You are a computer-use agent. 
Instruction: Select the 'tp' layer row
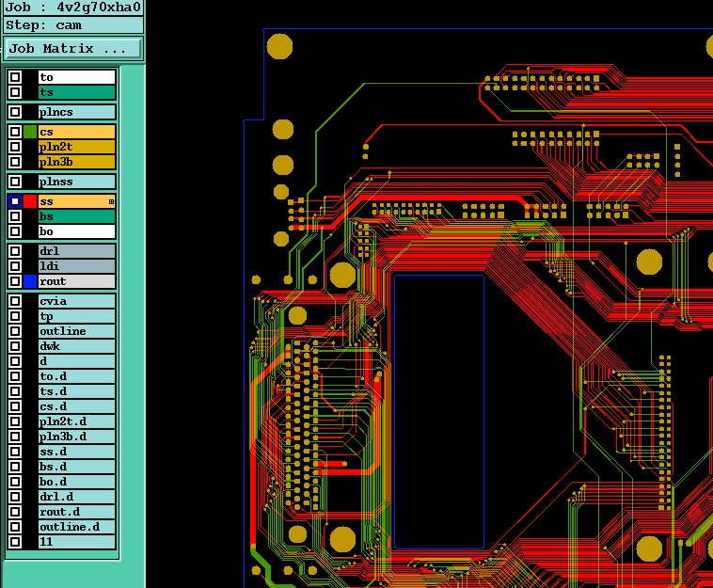tap(76, 316)
